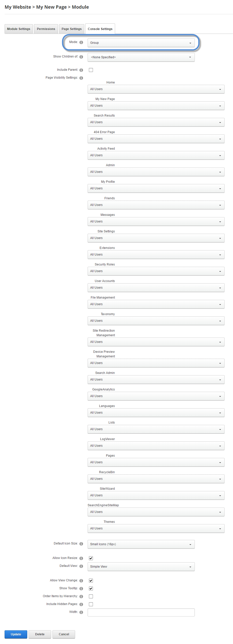Click the Cancel button

[x=64, y=634]
